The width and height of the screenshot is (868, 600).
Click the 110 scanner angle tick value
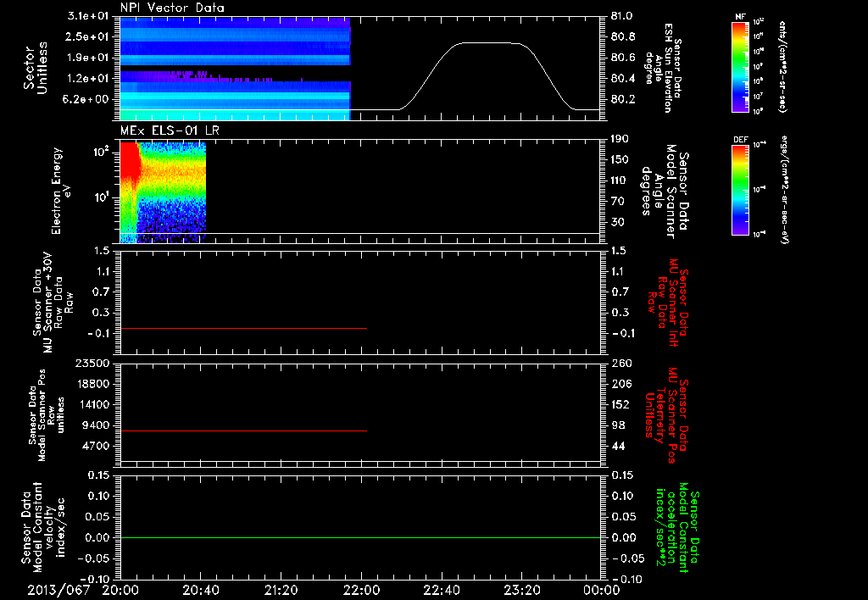[x=620, y=181]
